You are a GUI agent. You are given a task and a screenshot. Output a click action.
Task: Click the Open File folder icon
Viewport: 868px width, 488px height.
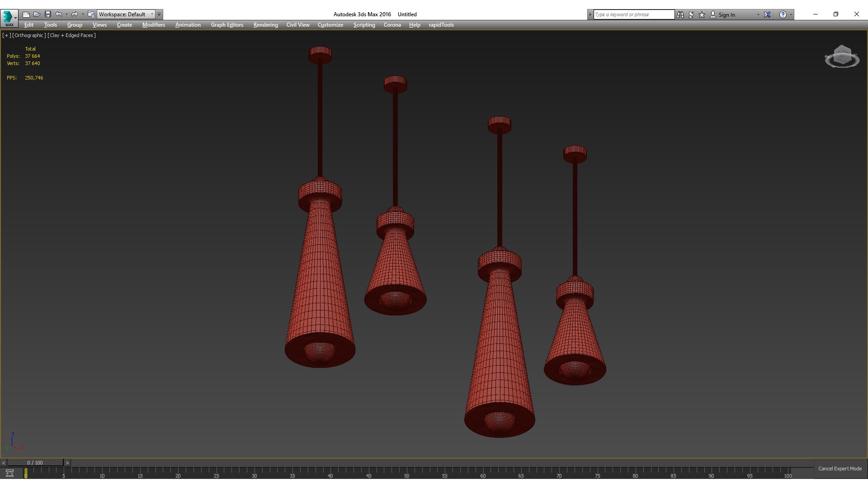37,14
